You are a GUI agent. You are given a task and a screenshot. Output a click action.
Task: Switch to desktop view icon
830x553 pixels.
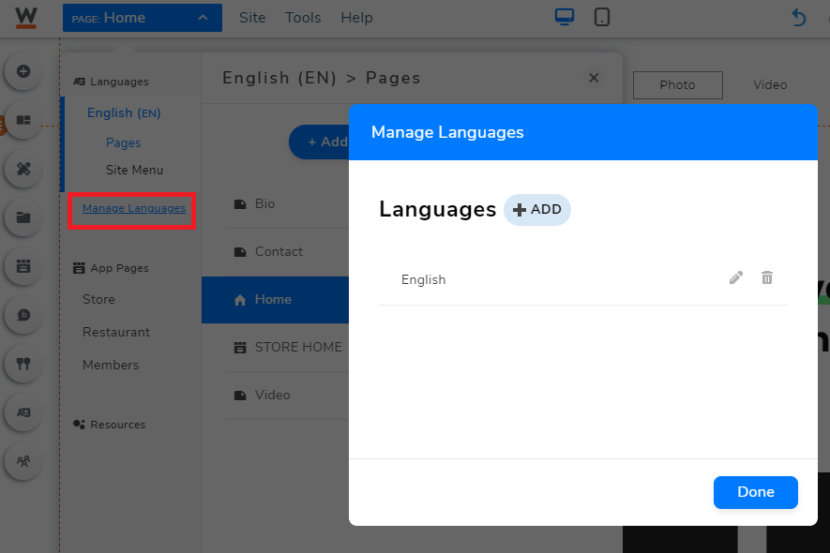pyautogui.click(x=566, y=17)
